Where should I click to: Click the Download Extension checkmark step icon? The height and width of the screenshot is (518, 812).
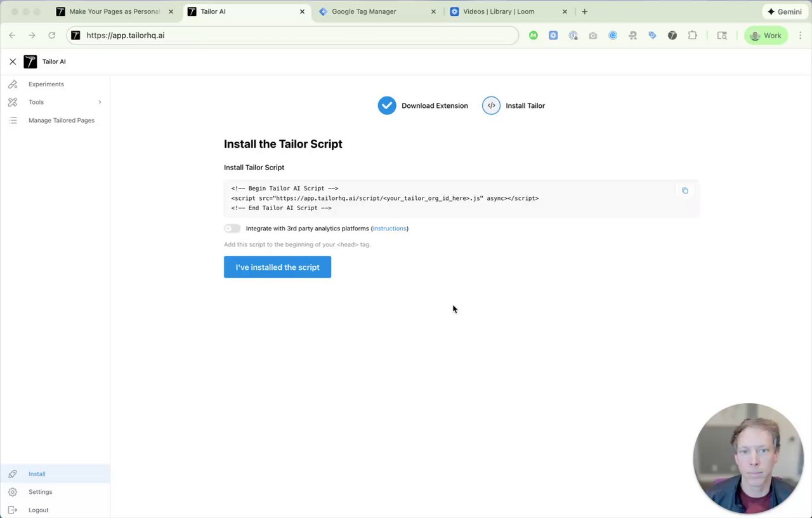click(x=387, y=105)
